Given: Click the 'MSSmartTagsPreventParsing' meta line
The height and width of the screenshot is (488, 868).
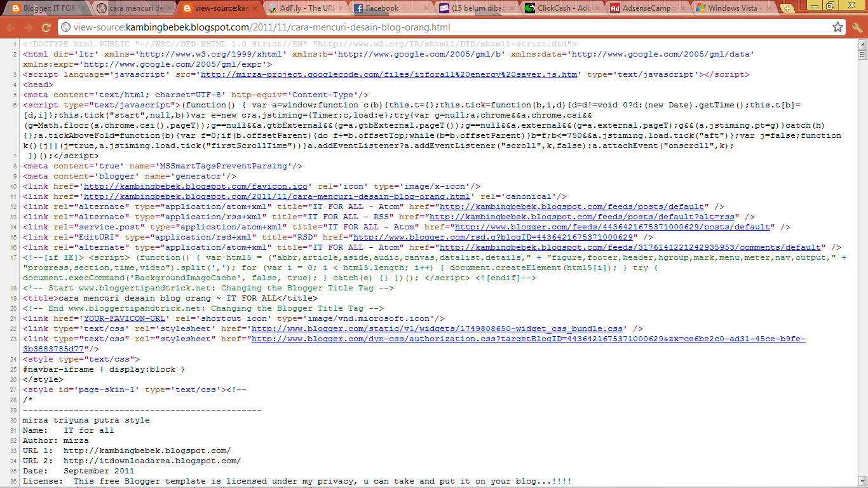Looking at the screenshot, I should click(163, 166).
